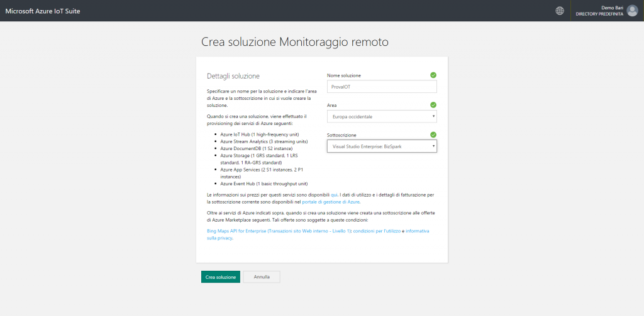The image size is (644, 316).
Task: Click green checkmark next to Area
Action: coord(433,105)
